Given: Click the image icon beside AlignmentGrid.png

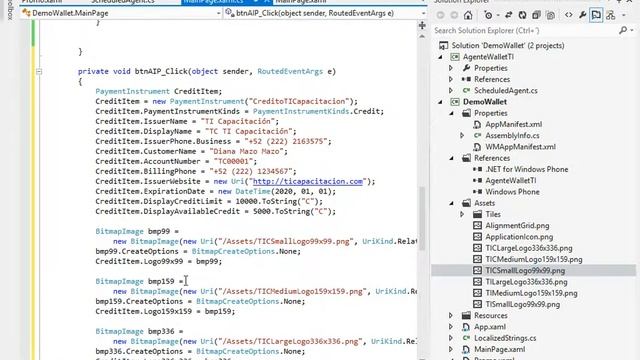Looking at the screenshot, I should click(x=477, y=225).
